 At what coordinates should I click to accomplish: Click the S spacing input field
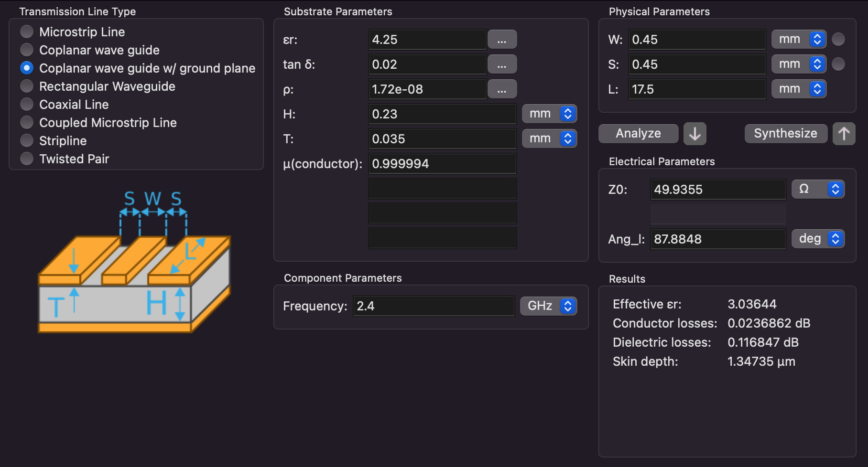(x=697, y=64)
